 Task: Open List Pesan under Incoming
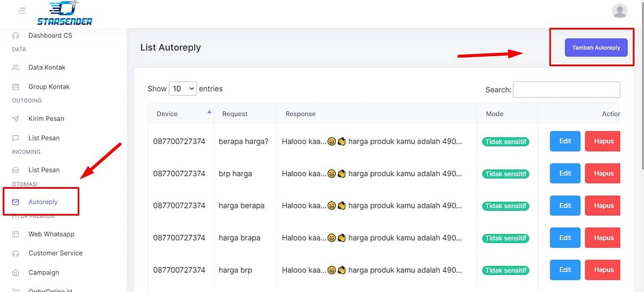44,170
